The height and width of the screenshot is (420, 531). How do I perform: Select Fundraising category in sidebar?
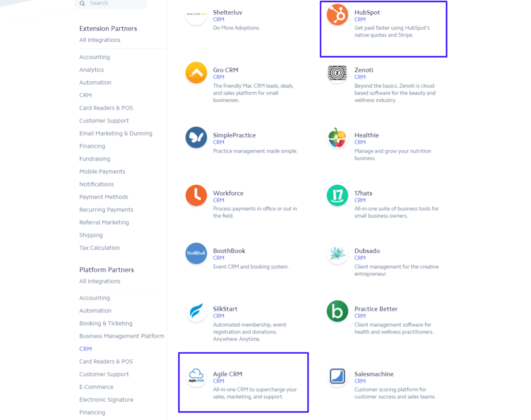(x=95, y=159)
